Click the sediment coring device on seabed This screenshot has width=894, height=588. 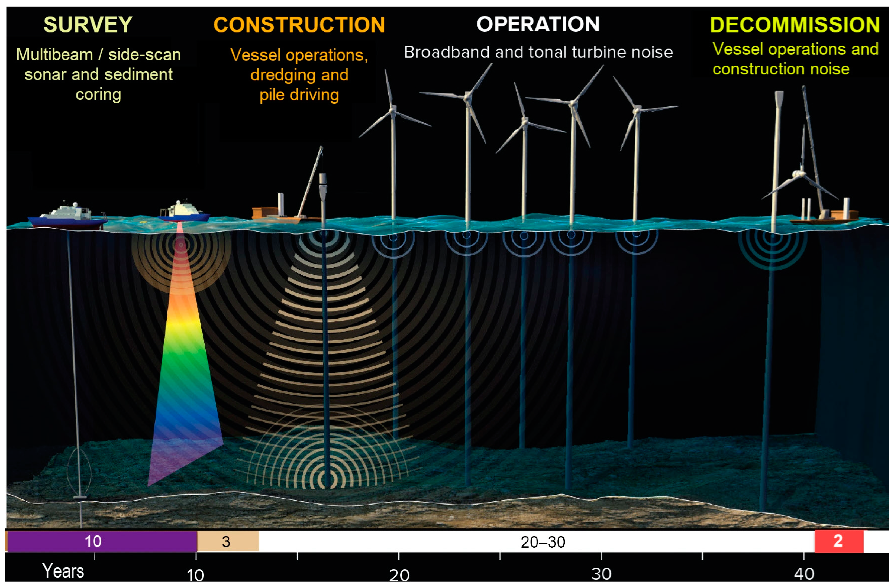[x=79, y=474]
